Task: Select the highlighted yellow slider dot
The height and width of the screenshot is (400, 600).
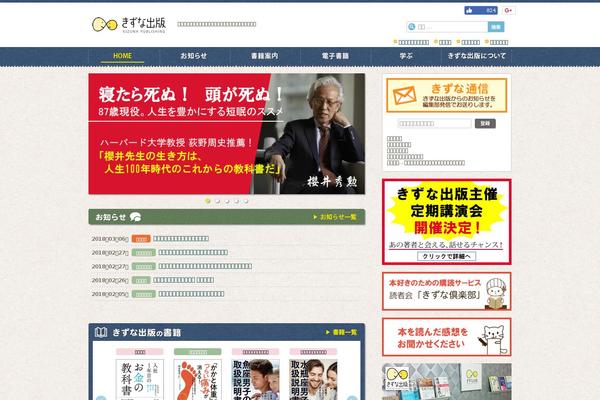Action: pos(208,201)
